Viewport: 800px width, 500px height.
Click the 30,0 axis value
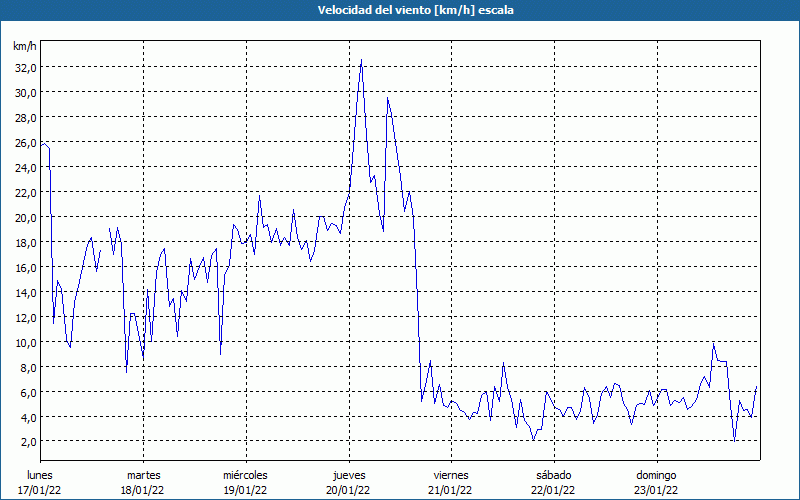[x=26, y=92]
